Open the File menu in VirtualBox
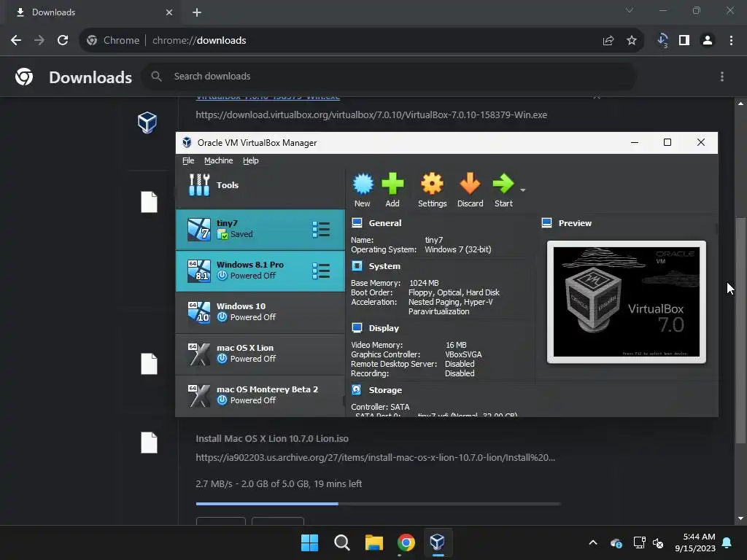Image resolution: width=747 pixels, height=560 pixels. 188,160
